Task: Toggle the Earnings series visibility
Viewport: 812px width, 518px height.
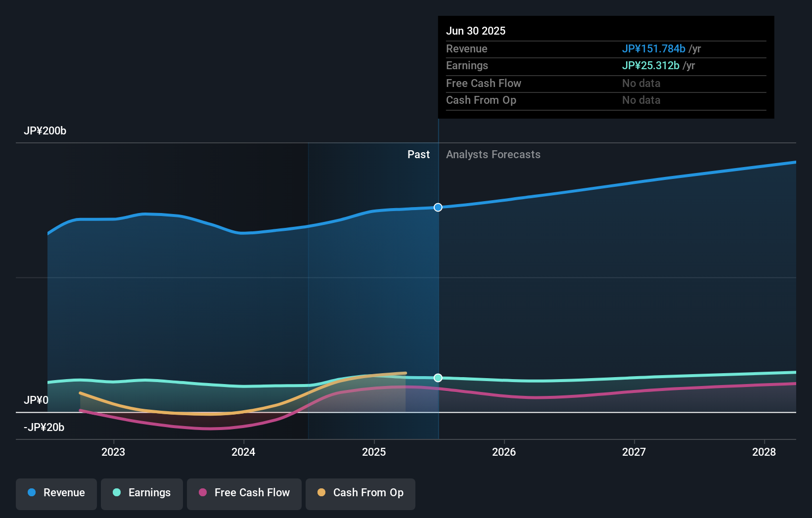Action: [141, 493]
